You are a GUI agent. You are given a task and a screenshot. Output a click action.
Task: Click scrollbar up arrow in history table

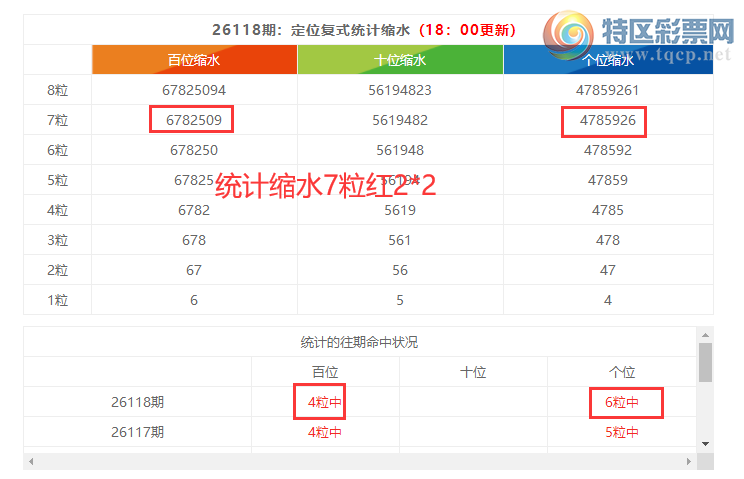(x=706, y=335)
